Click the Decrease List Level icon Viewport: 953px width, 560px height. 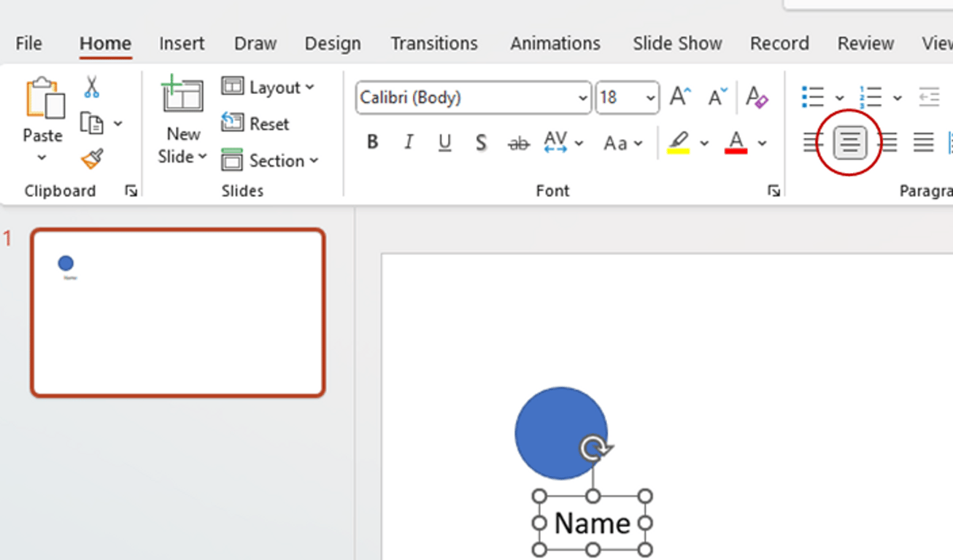click(928, 97)
